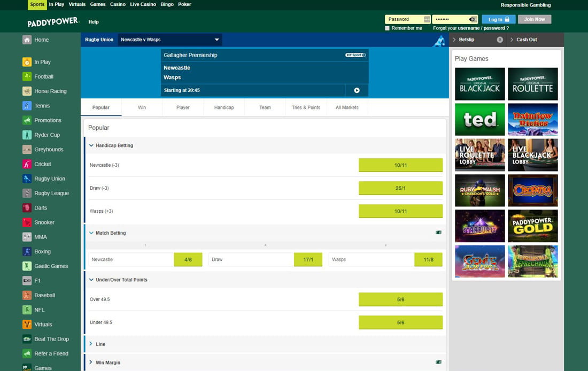The width and height of the screenshot is (588, 371).
Task: Click the Log In button
Action: [x=499, y=19]
